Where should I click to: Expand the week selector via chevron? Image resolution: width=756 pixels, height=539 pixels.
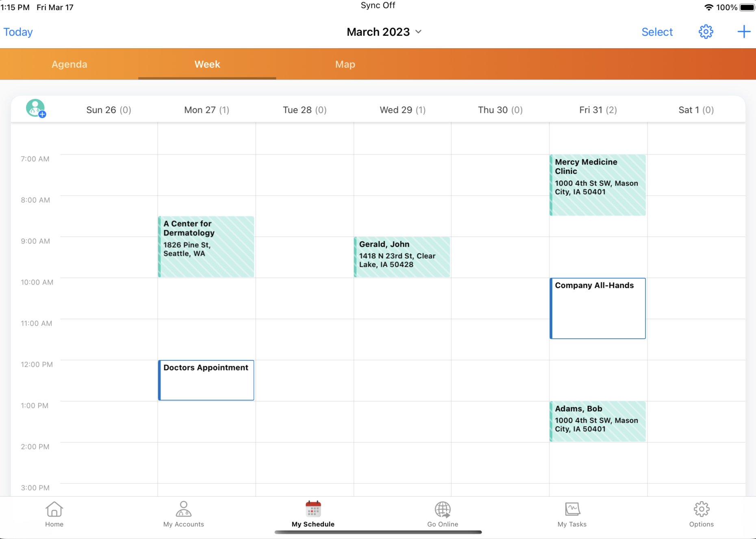tap(419, 32)
